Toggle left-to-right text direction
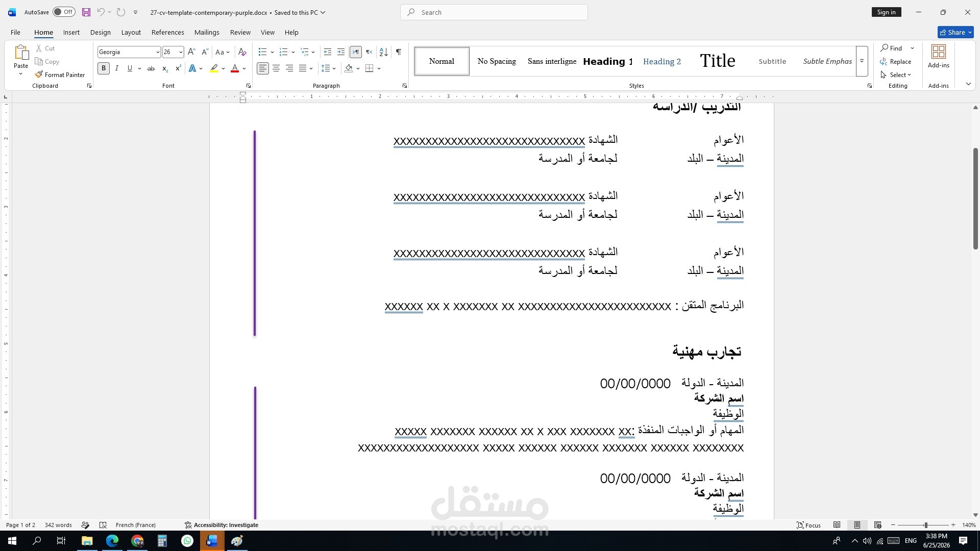The image size is (980, 551). point(356,52)
